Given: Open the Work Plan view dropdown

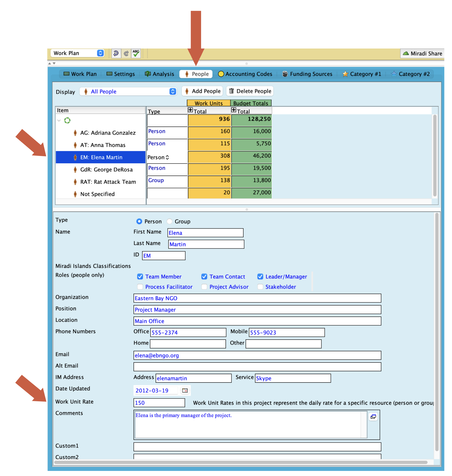Looking at the screenshot, I should click(78, 53).
